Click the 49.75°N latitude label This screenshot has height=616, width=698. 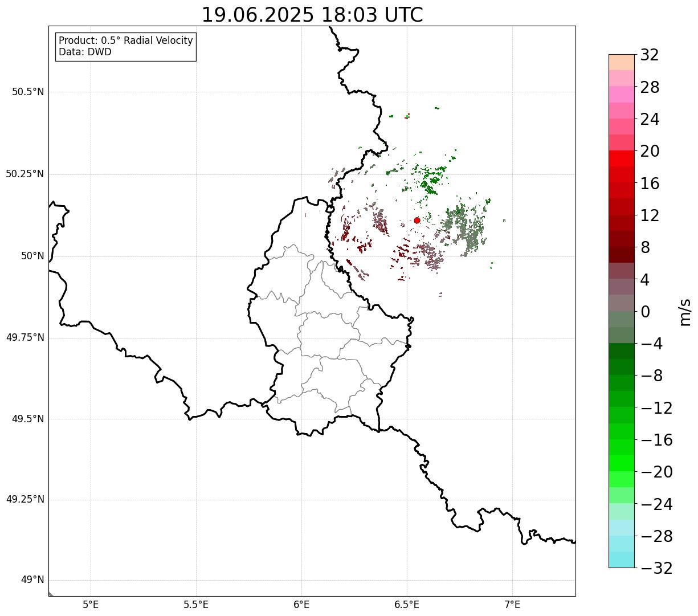click(25, 337)
